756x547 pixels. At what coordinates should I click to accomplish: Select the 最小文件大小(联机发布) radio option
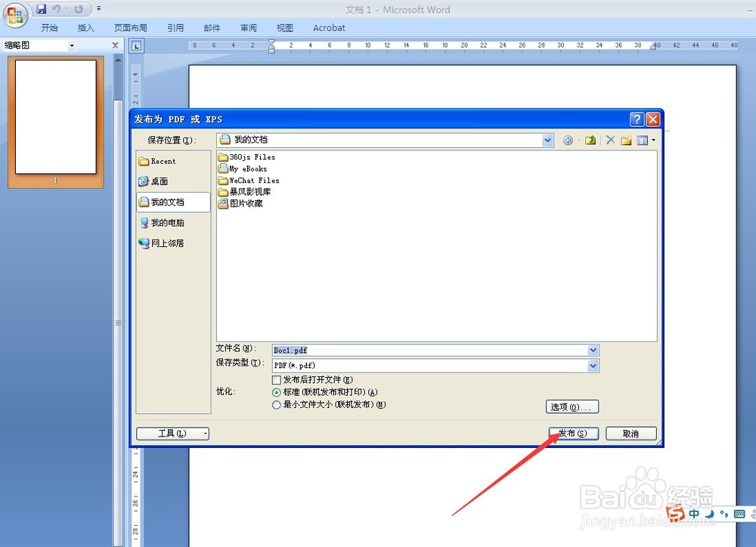(x=276, y=405)
